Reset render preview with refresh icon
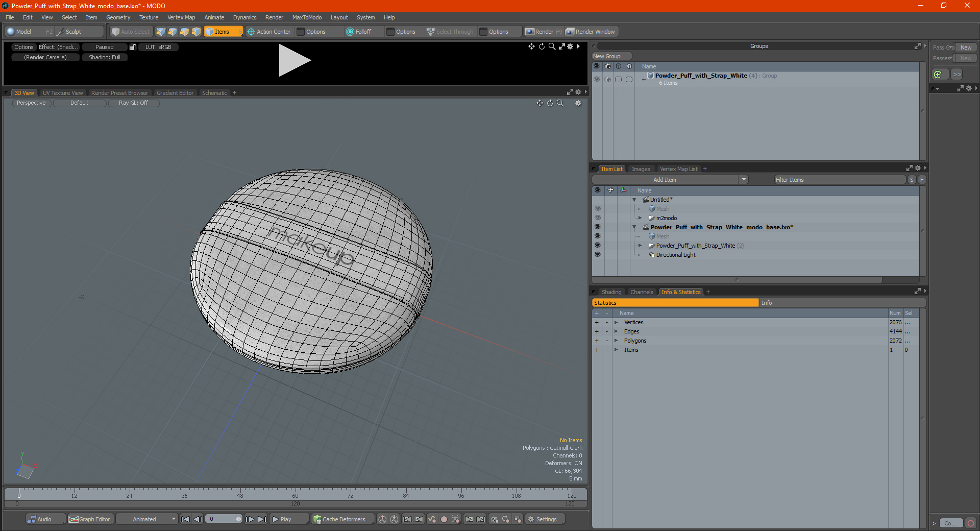 (542, 46)
